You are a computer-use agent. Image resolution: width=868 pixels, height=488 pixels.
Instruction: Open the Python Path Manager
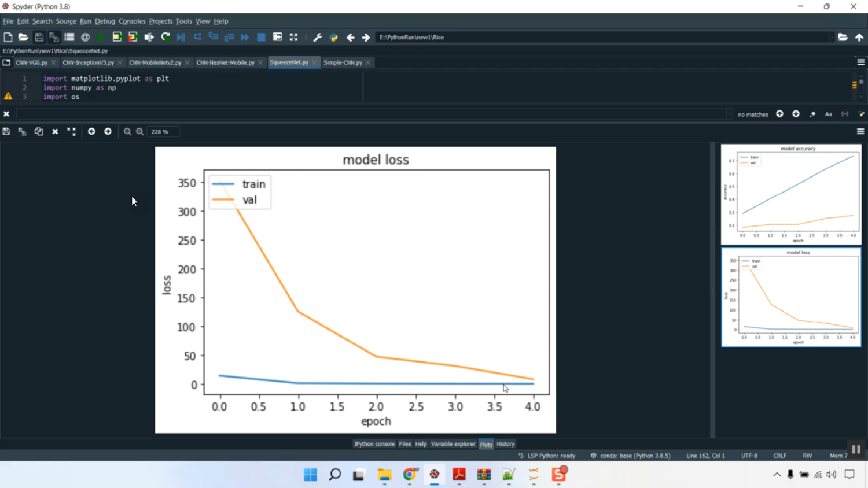coord(333,36)
